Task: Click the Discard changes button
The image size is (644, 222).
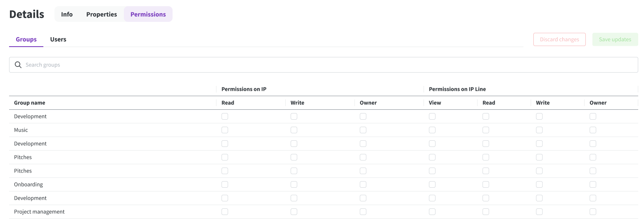Action: 559,39
